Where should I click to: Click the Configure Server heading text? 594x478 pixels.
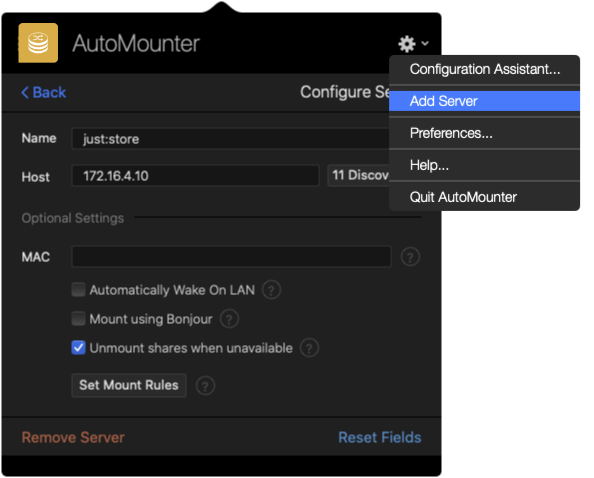click(345, 92)
